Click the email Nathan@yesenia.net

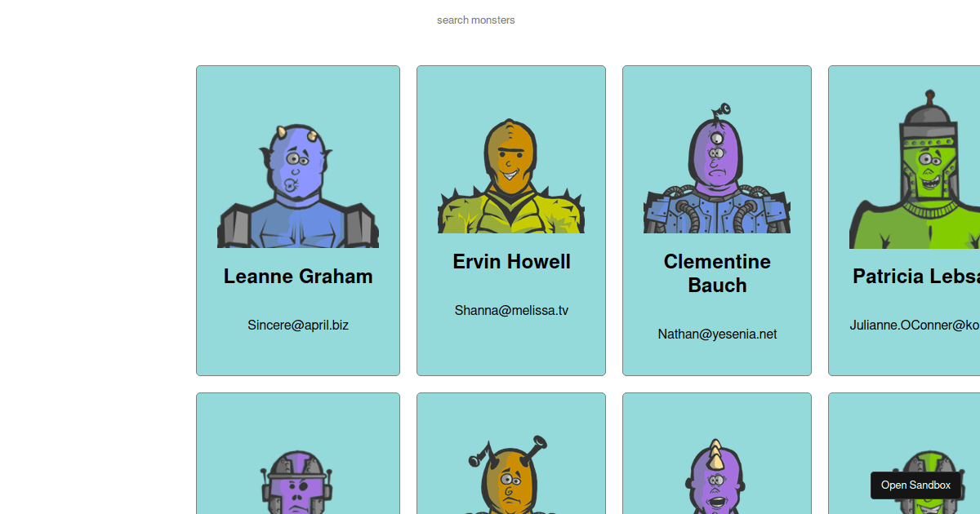(x=716, y=334)
